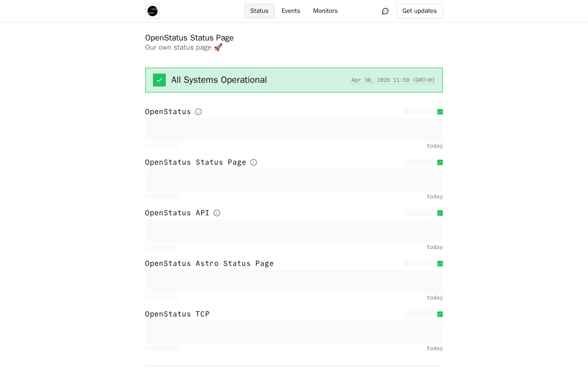Open the feedback message bubble icon
The width and height of the screenshot is (588, 368).
[x=385, y=11]
